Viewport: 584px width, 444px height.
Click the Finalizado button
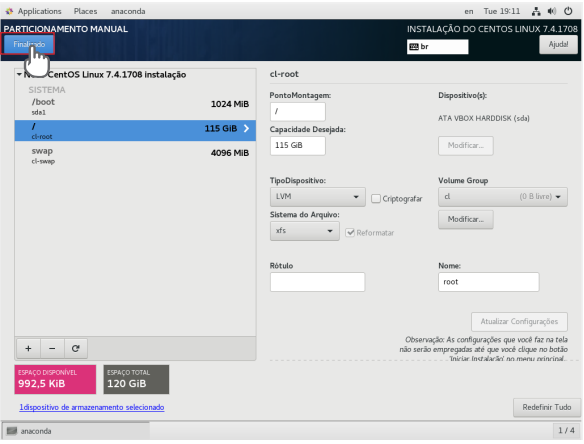pyautogui.click(x=29, y=44)
